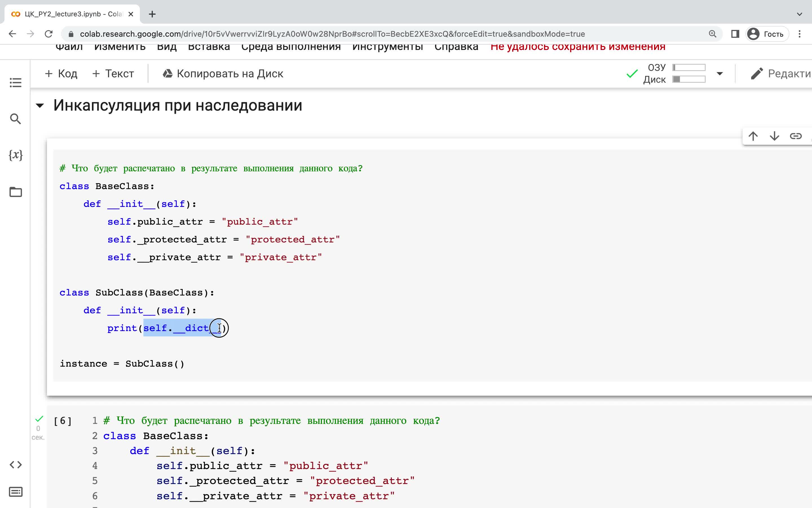812x508 pixels.
Task: Open the Files folder sidebar icon
Action: 16,192
